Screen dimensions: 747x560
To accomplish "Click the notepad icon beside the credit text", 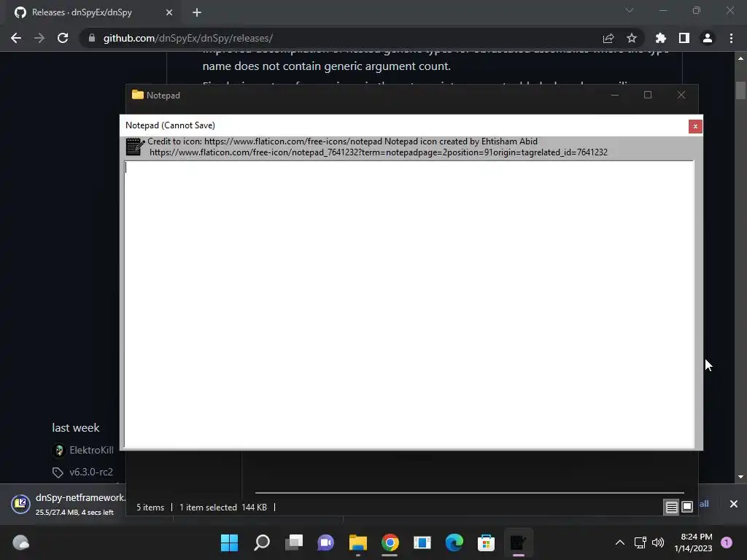I will coord(135,147).
